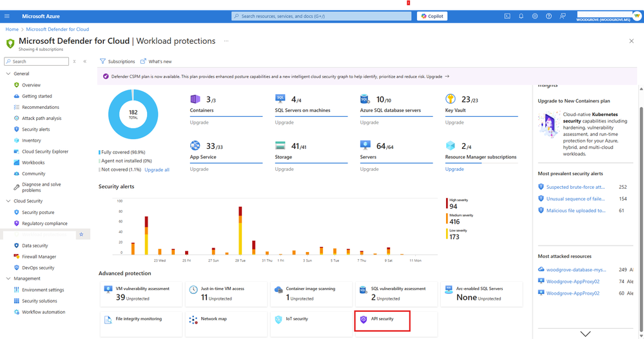Click the Regulatory compliance icon

[x=16, y=224]
